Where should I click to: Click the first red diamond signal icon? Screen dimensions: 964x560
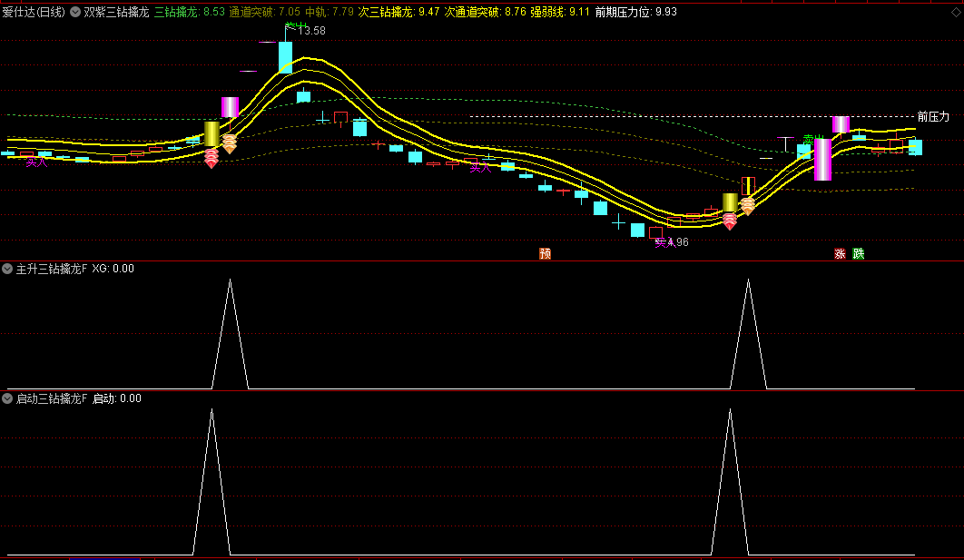211,159
